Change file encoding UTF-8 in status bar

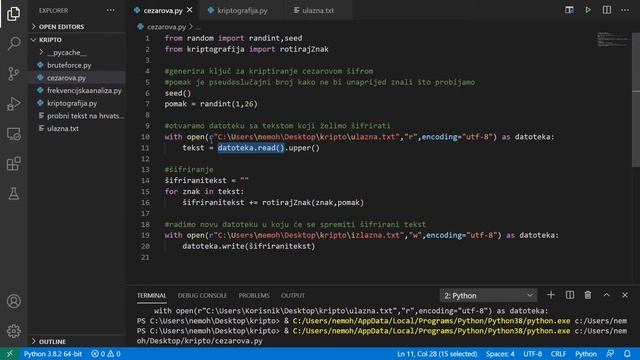[533, 354]
